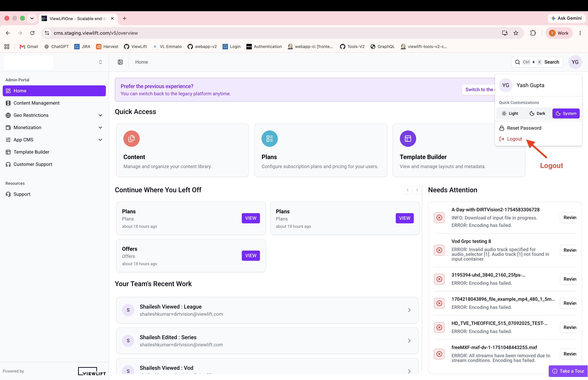Click the error icon for freeMXF-mxf-dv item
The image size is (588, 380).
[x=439, y=354]
